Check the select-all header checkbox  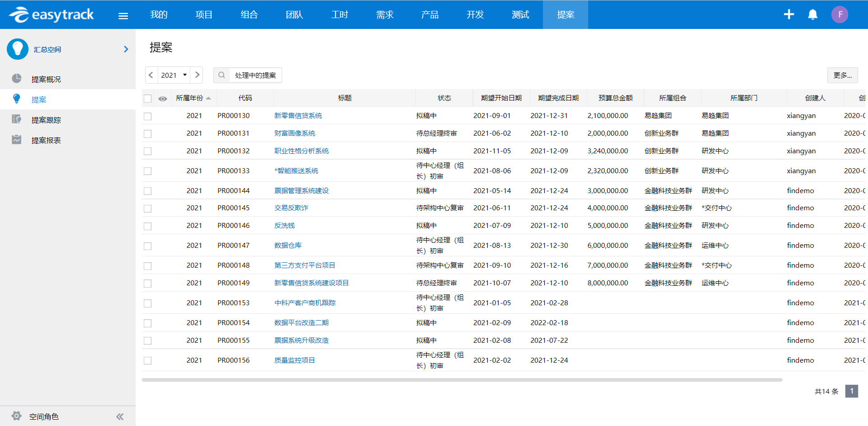click(148, 98)
